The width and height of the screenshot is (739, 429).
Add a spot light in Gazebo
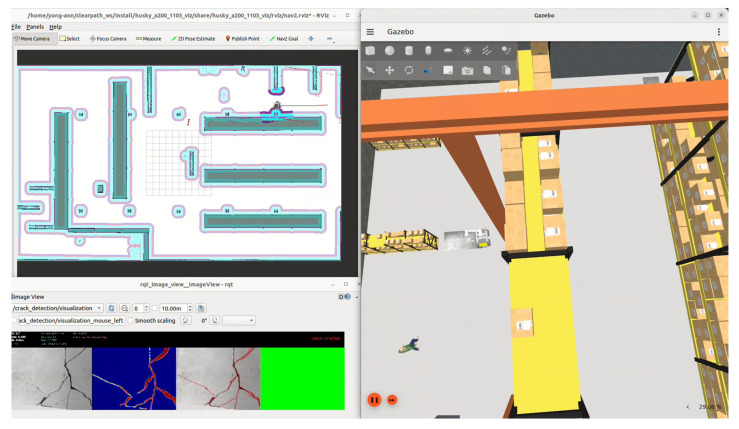[x=506, y=50]
